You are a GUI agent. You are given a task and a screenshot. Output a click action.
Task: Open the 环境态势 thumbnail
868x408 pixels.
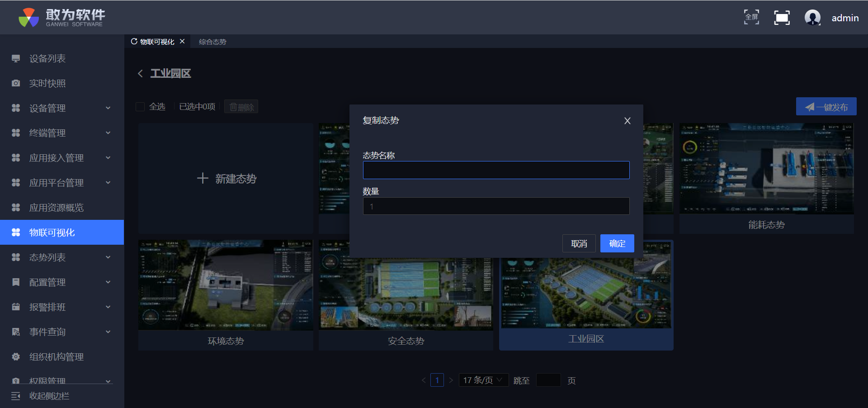225,285
